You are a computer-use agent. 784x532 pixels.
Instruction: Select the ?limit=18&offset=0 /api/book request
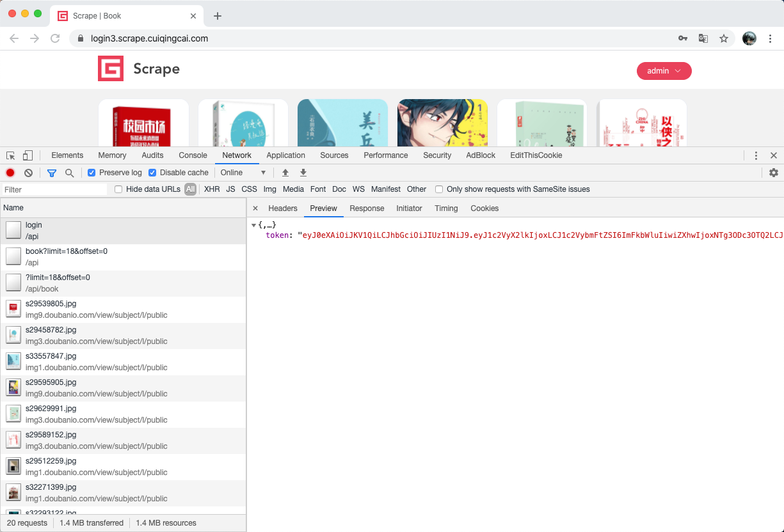coord(123,283)
